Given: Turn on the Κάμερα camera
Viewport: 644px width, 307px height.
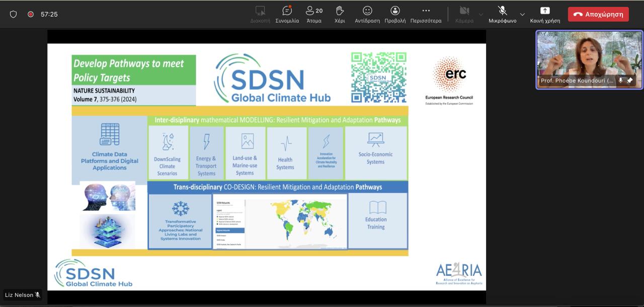Looking at the screenshot, I should (464, 14).
